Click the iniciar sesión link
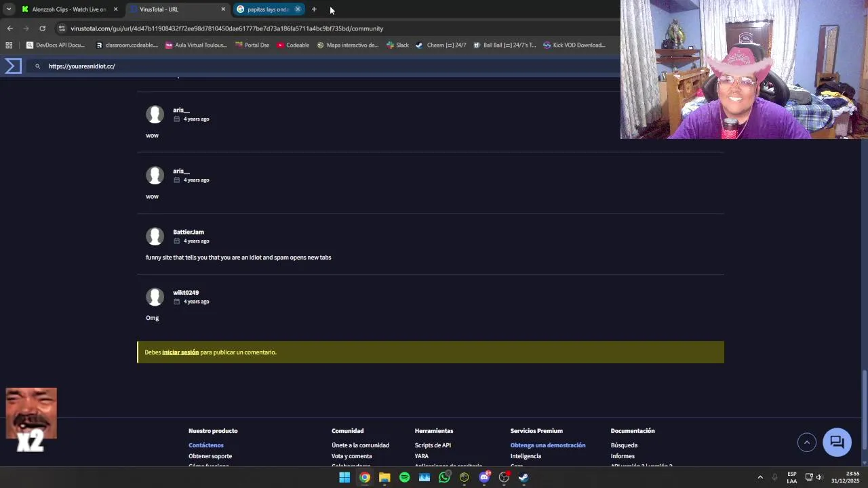The width and height of the screenshot is (868, 488). (x=180, y=352)
